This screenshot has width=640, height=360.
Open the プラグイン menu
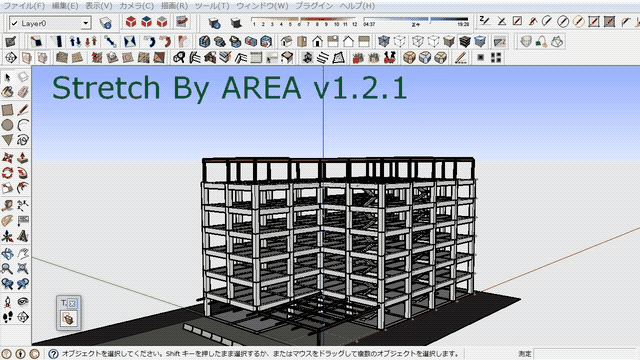point(313,6)
